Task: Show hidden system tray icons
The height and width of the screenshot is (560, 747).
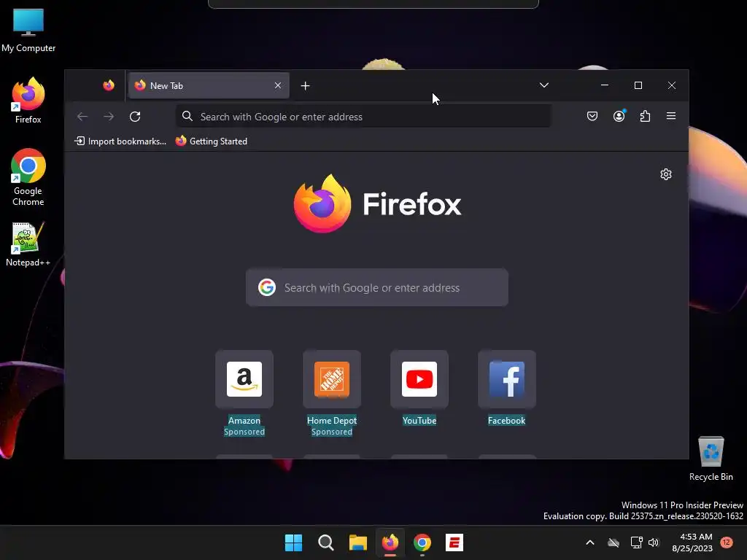Action: (589, 542)
